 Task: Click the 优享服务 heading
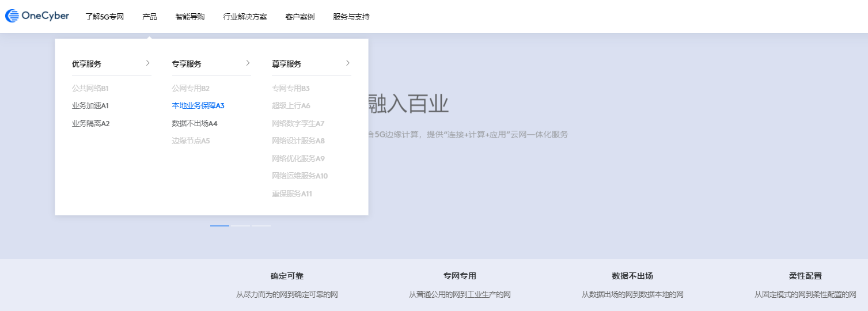click(x=86, y=64)
